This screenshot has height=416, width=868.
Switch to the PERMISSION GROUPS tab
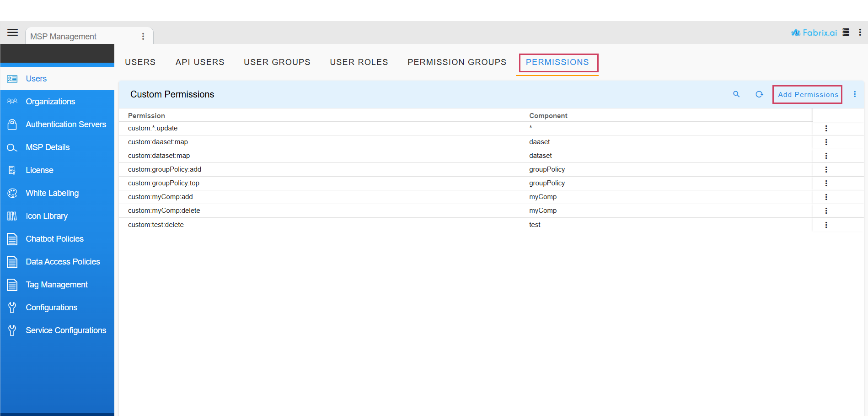click(456, 62)
